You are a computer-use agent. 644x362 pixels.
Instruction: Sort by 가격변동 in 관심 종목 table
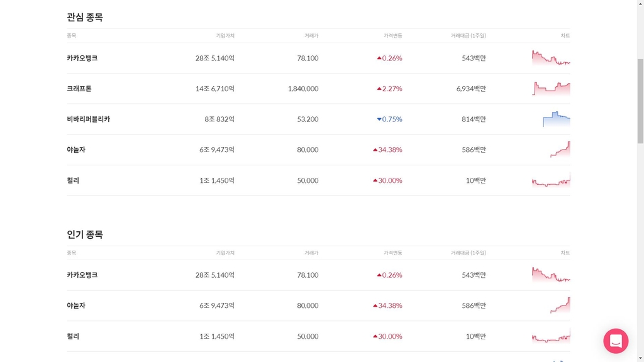392,36
